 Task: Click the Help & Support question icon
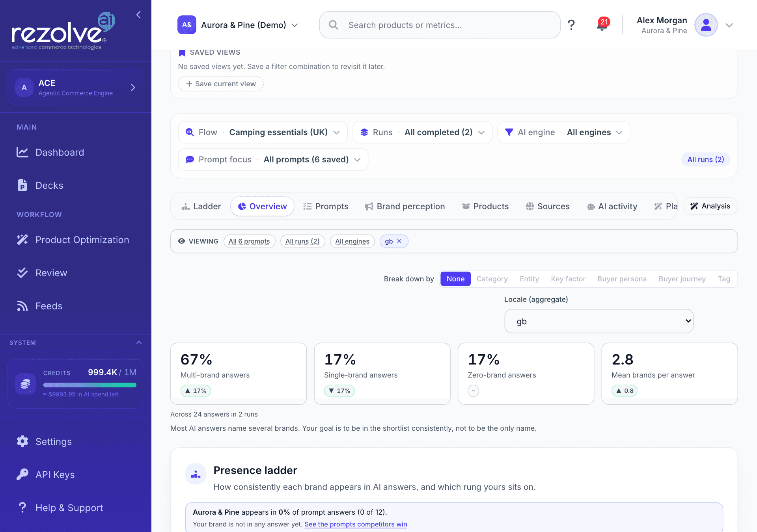click(x=22, y=508)
